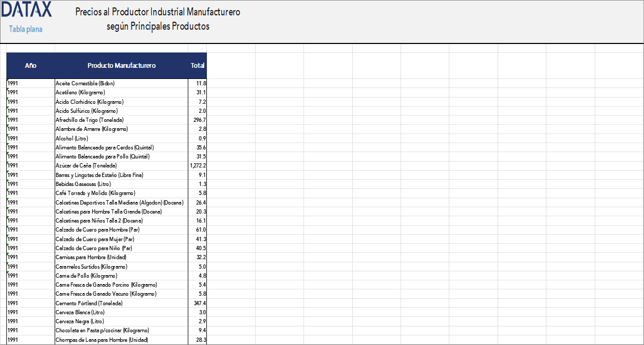Select cell Calcetines para Hombre Talla Grande

(x=121, y=211)
